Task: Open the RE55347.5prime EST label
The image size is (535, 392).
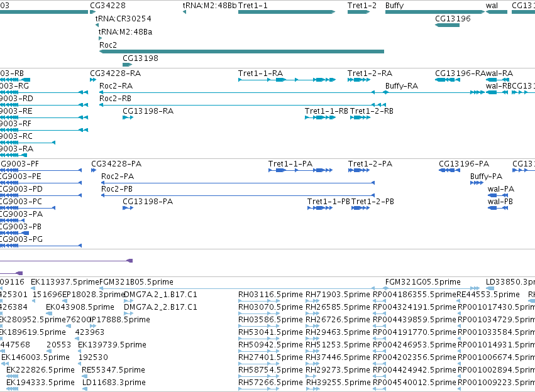Action: 114,370
